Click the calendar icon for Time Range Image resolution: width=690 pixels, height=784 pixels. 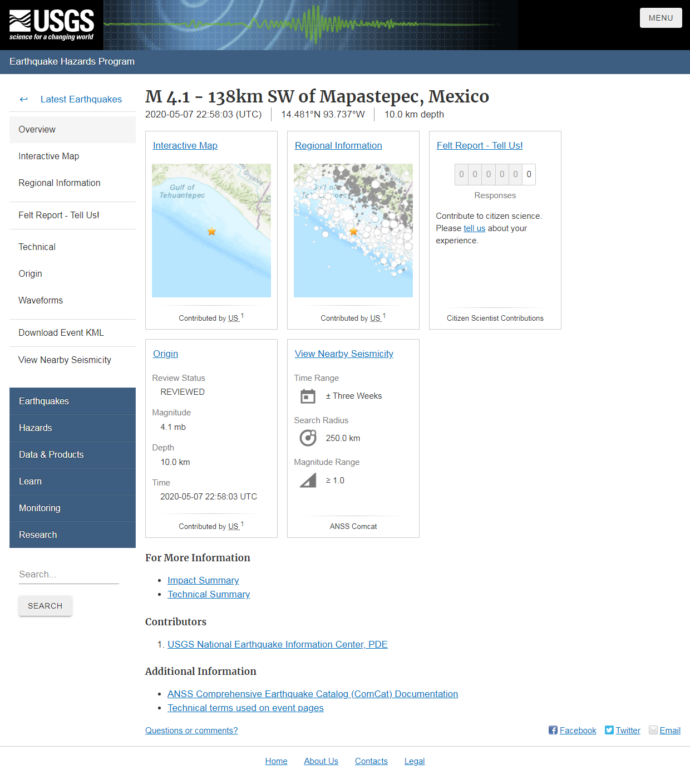coord(308,396)
